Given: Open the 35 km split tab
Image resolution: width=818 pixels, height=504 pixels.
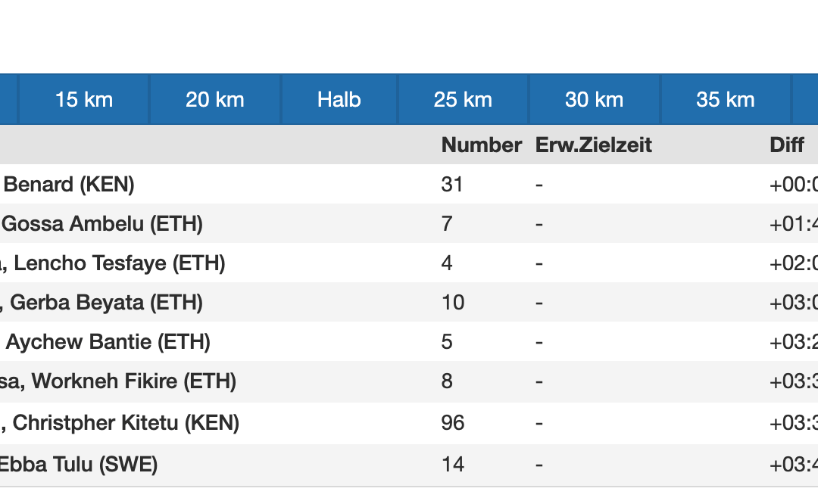Looking at the screenshot, I should pyautogui.click(x=726, y=99).
